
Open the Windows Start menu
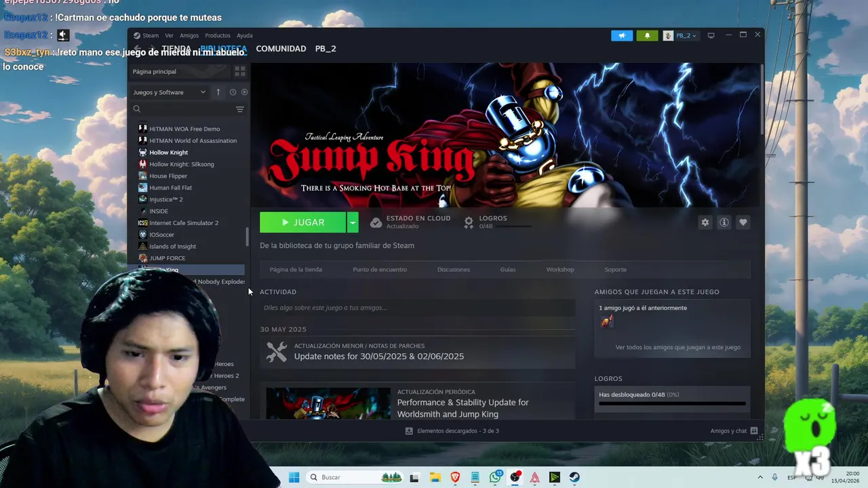[294, 477]
